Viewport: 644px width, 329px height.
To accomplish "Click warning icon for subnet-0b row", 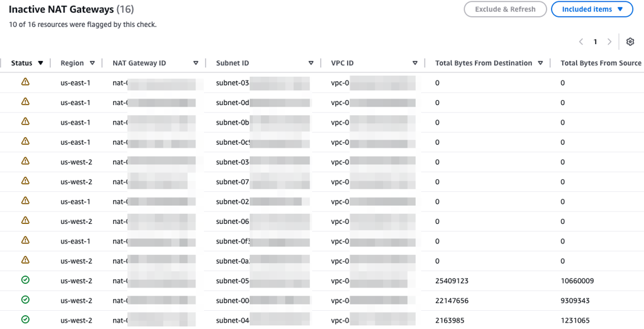I will 25,121.
